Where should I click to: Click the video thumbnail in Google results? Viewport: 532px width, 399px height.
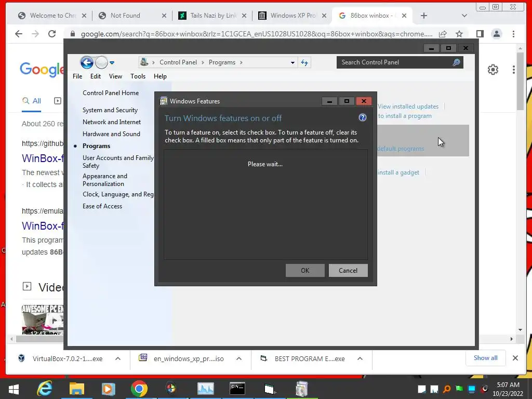(x=43, y=319)
